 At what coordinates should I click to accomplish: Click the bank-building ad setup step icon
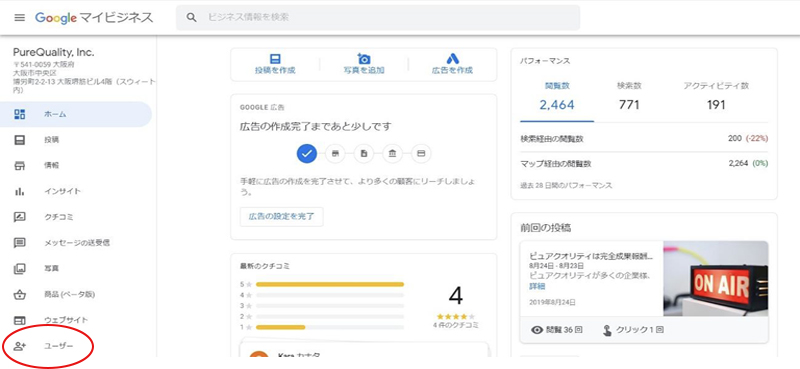click(392, 153)
